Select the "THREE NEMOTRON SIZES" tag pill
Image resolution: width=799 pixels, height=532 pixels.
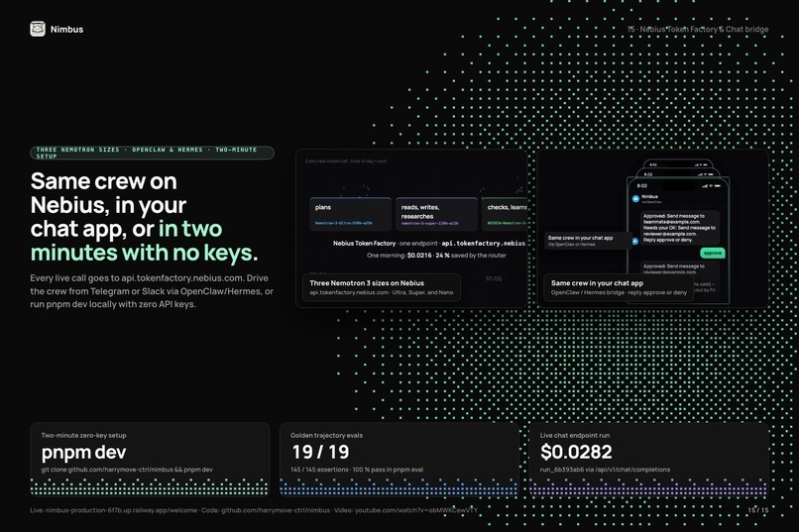152,153
